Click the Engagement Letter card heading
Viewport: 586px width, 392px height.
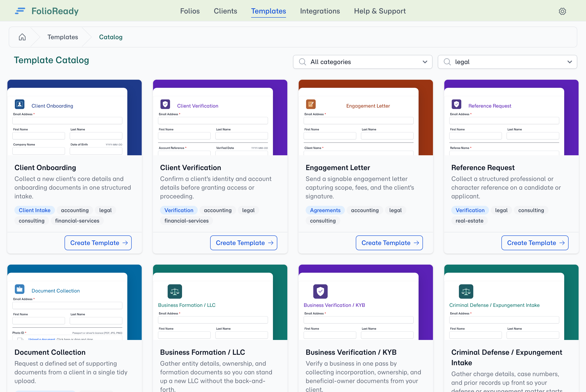pos(338,167)
